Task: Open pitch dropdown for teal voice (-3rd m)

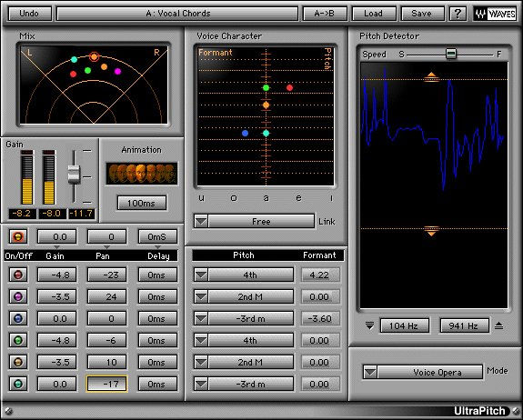Action: click(201, 384)
